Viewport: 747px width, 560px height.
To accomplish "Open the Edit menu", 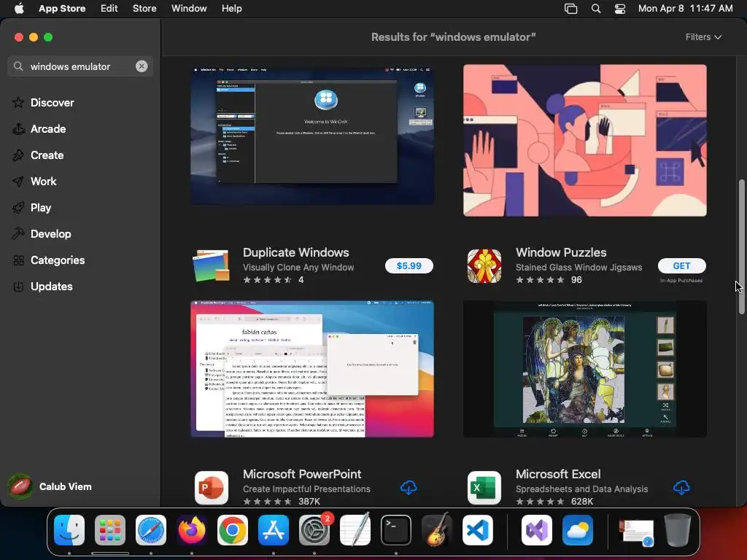I will [x=109, y=8].
